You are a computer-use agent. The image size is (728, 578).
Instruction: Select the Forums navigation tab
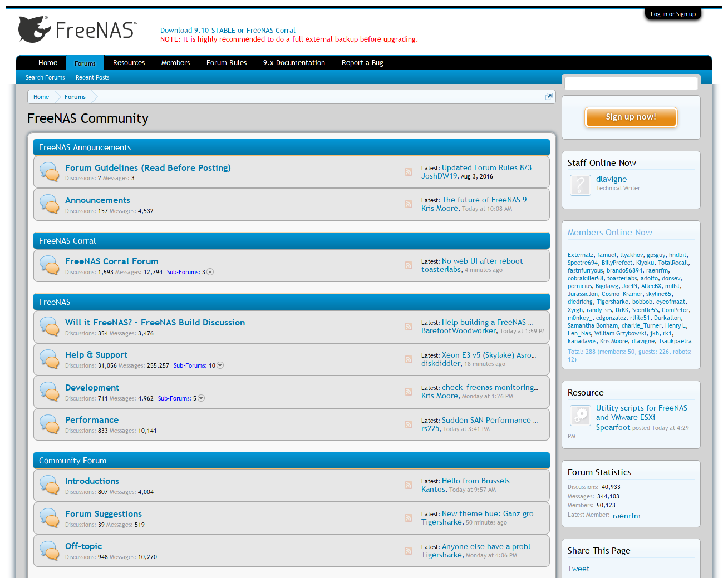tap(85, 63)
